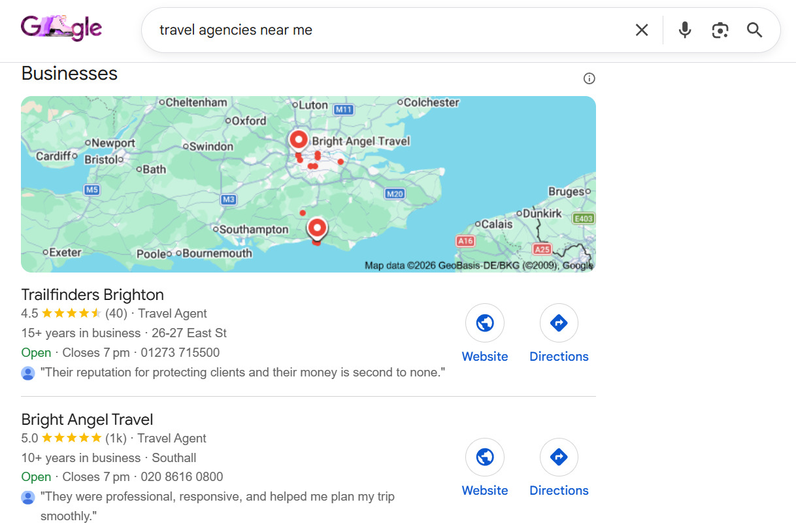Image resolution: width=796 pixels, height=532 pixels.
Task: Open Google Lens image search icon
Action: pyautogui.click(x=720, y=29)
